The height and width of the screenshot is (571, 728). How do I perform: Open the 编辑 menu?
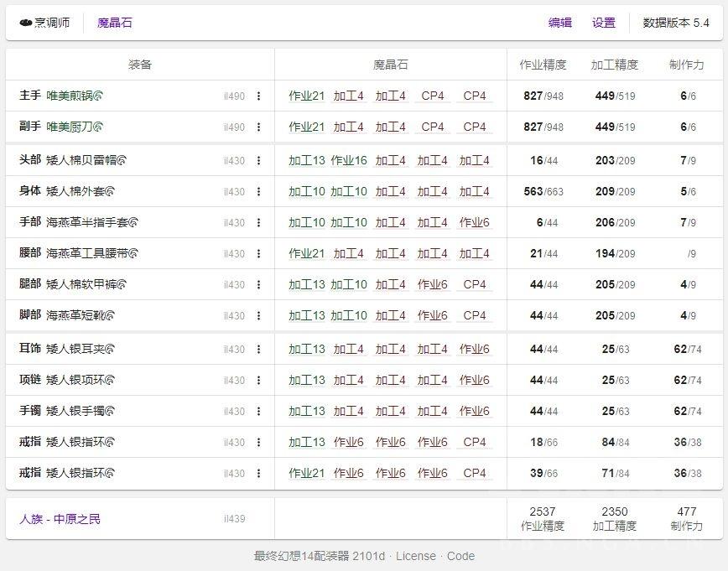[559, 23]
